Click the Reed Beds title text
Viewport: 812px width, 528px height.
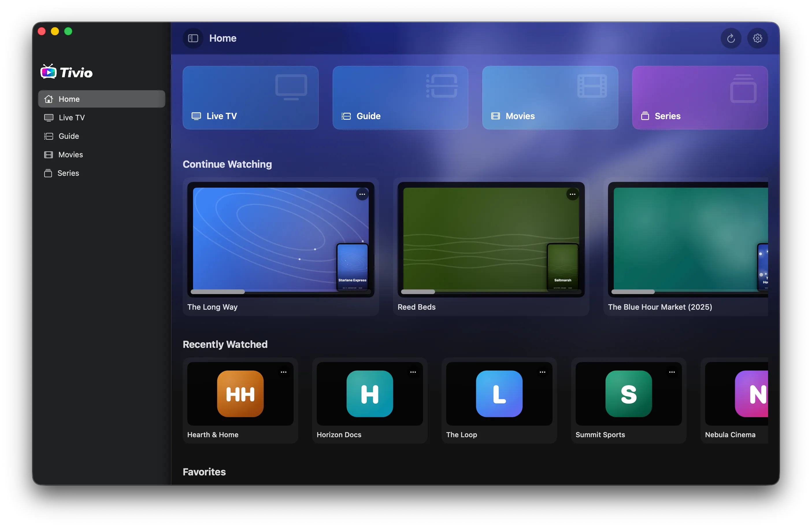416,307
